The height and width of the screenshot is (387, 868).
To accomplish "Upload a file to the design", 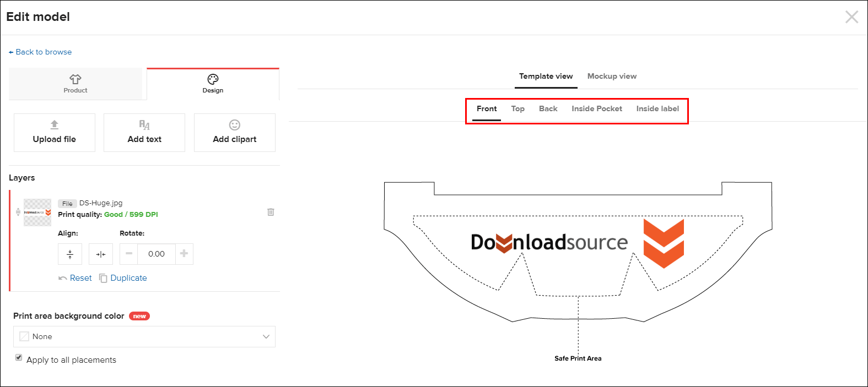I will pyautogui.click(x=55, y=133).
